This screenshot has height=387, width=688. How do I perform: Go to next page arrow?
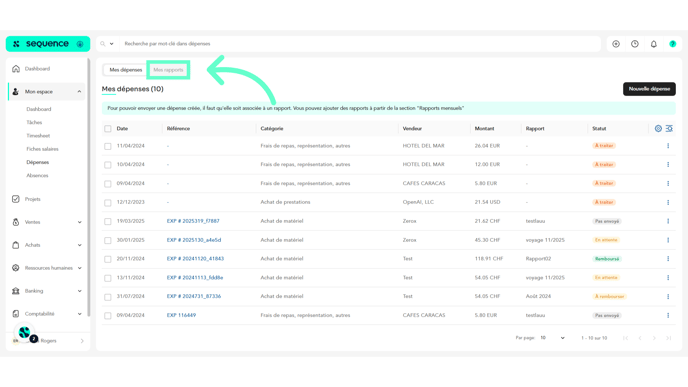click(654, 338)
